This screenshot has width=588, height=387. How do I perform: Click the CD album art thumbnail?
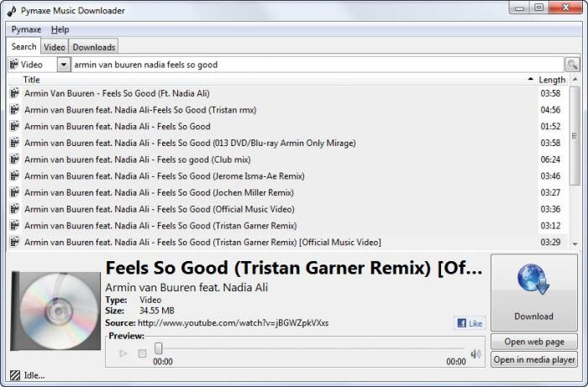(x=56, y=311)
